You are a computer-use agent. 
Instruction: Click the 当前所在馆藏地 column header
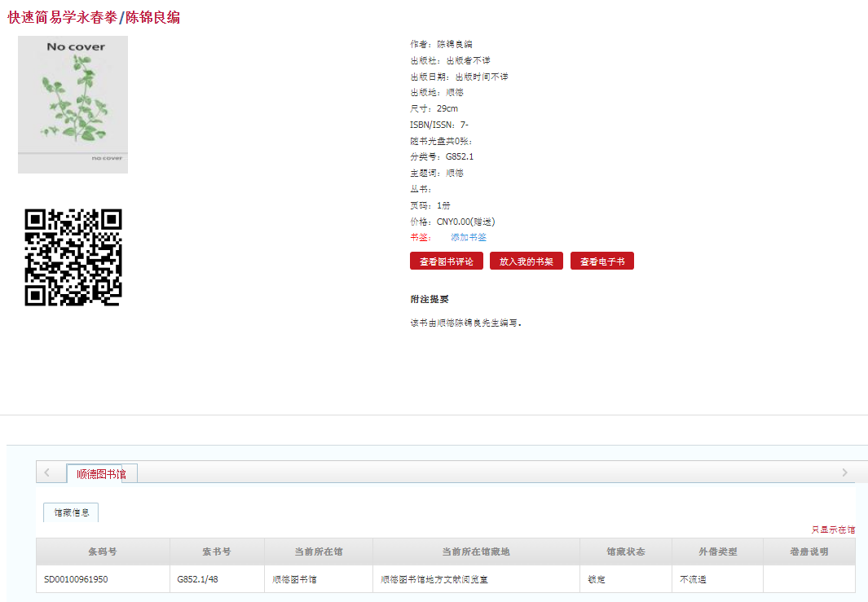pyautogui.click(x=476, y=551)
